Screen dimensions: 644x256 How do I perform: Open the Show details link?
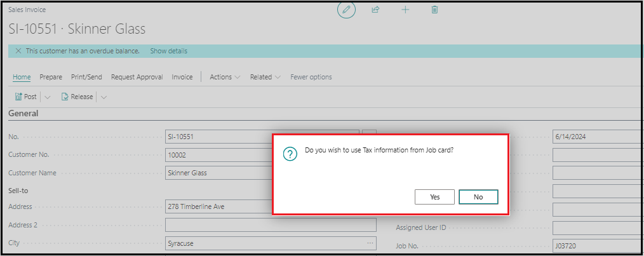168,51
